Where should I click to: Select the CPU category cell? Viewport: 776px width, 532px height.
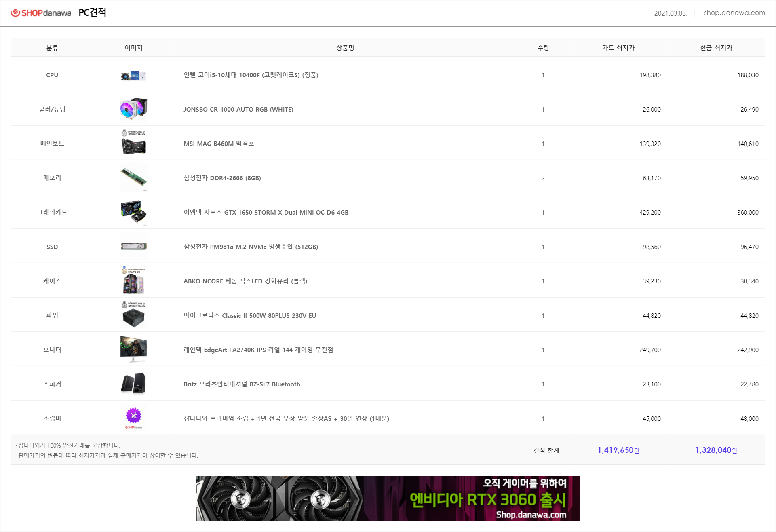click(x=52, y=75)
